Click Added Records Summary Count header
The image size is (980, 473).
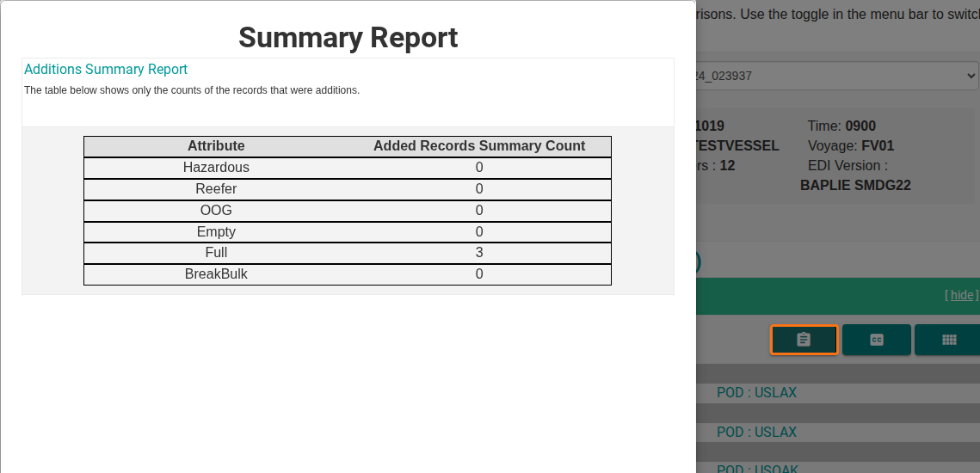[479, 146]
